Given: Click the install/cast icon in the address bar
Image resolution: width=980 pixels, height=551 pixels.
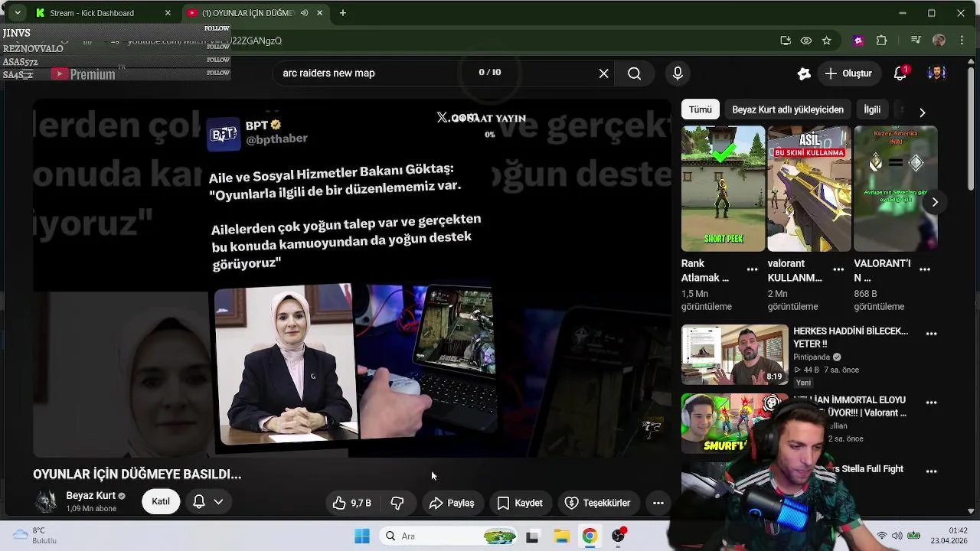Looking at the screenshot, I should 786,41.
